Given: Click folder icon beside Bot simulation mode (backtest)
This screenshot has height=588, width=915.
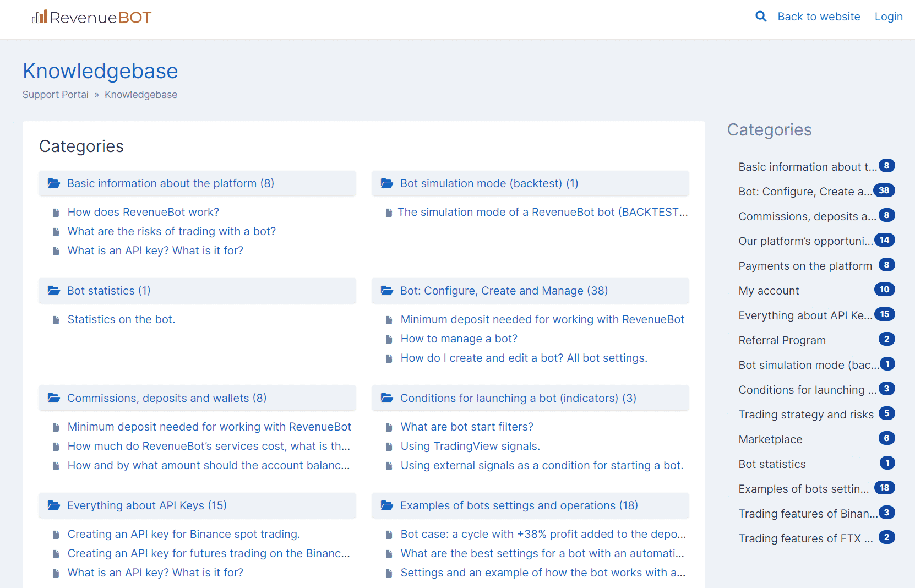Looking at the screenshot, I should [387, 183].
